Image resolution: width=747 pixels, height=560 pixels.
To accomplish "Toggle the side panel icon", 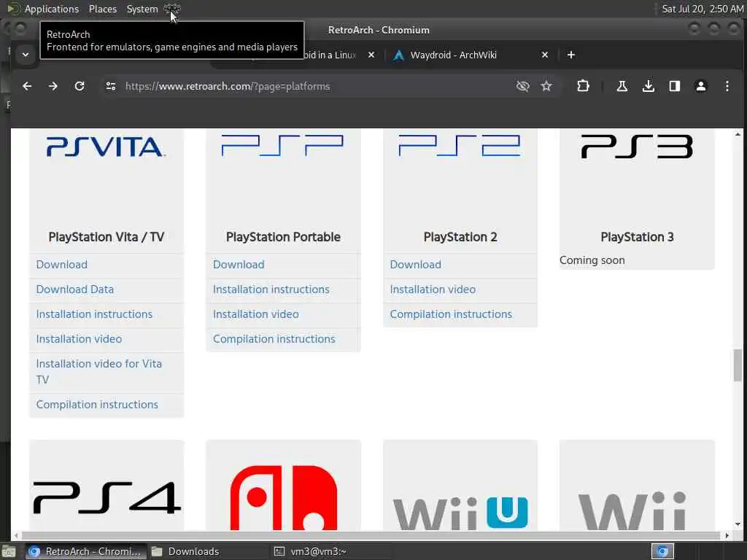I will pyautogui.click(x=675, y=86).
